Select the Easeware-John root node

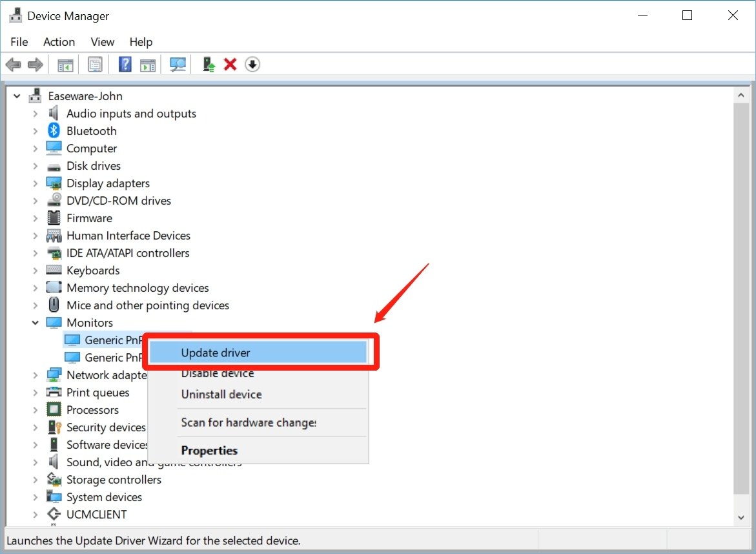click(x=85, y=96)
